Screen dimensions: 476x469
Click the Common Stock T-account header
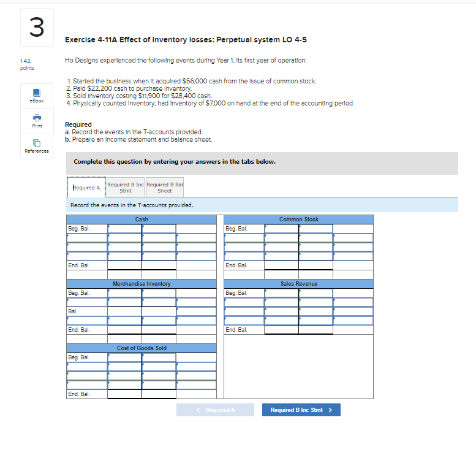click(x=299, y=219)
